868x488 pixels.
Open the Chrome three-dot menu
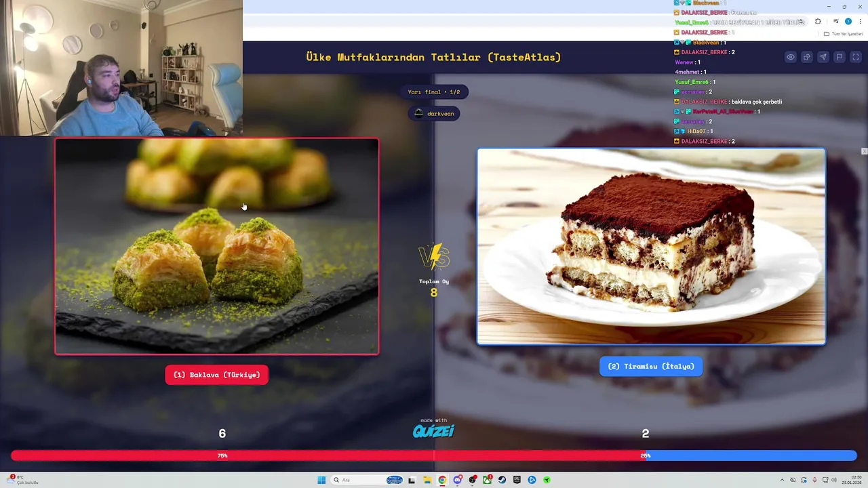[x=861, y=21]
